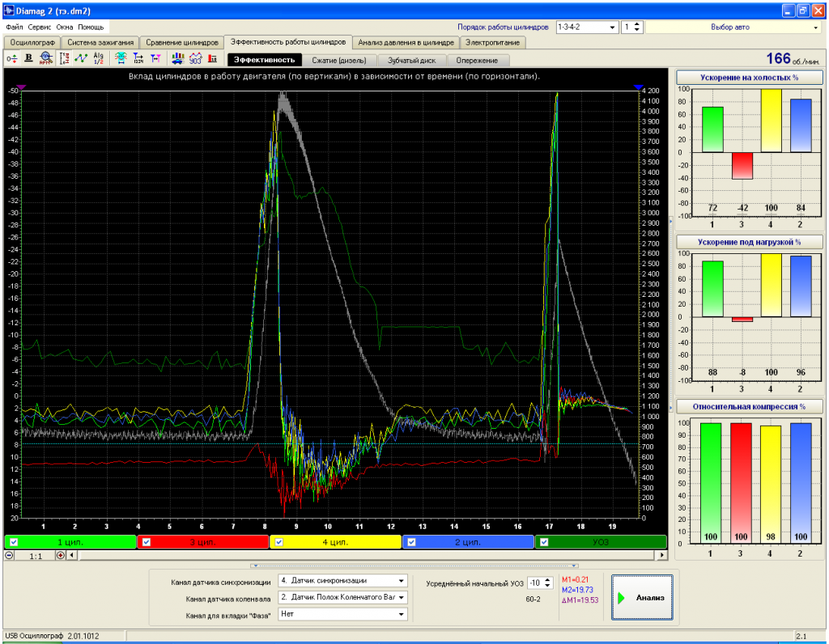Click the Ускорение под нагрузкой % header

[x=749, y=242]
